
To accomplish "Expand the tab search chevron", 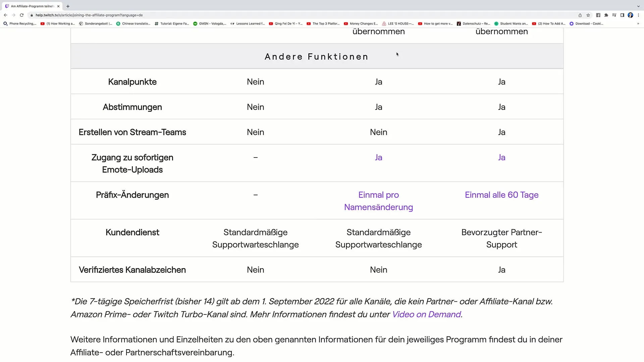I will tap(638, 6).
